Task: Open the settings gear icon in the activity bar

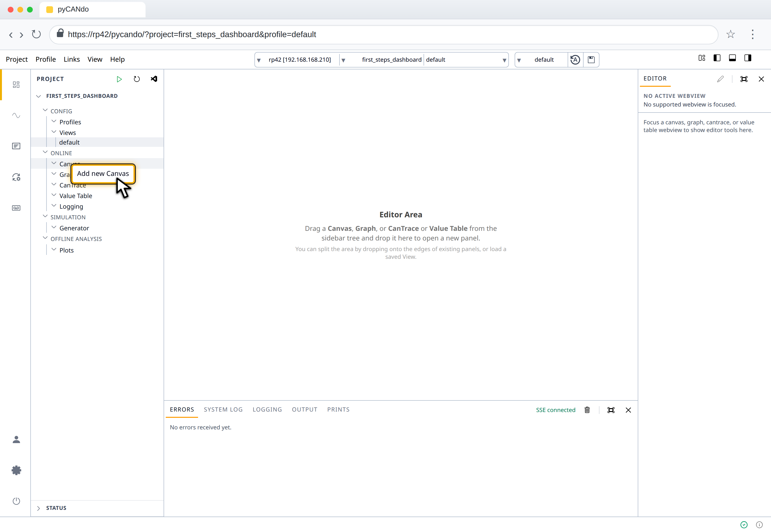Action: click(x=16, y=470)
